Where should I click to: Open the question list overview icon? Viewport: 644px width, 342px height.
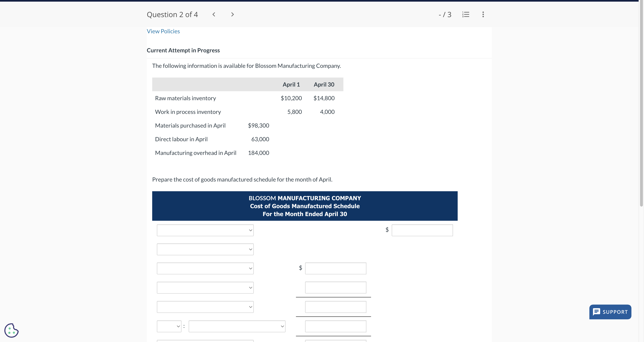[x=466, y=14]
